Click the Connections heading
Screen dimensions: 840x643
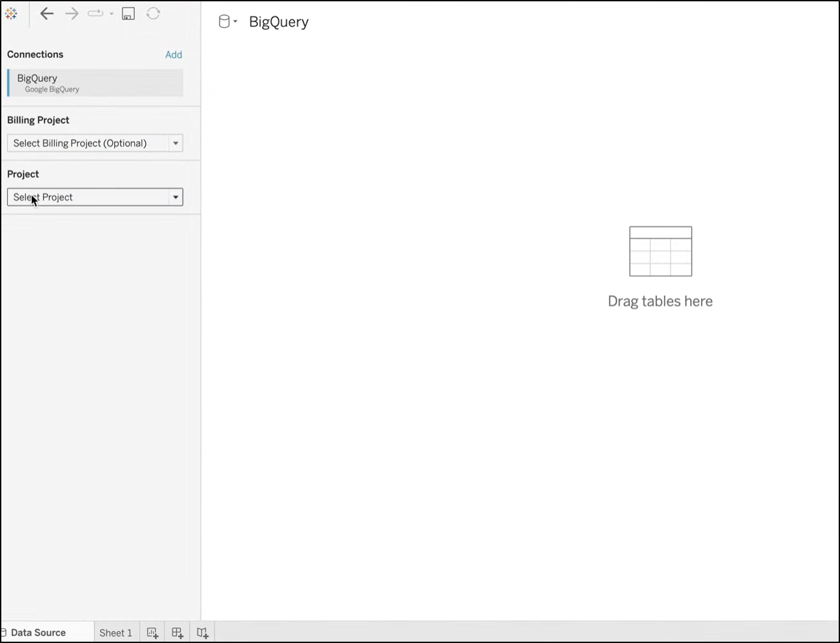(35, 55)
